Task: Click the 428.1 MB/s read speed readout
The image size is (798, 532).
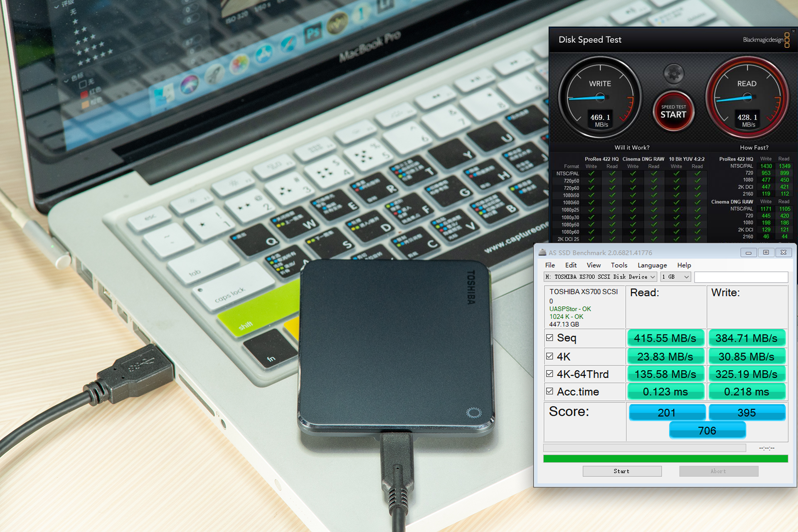Action: tap(748, 121)
